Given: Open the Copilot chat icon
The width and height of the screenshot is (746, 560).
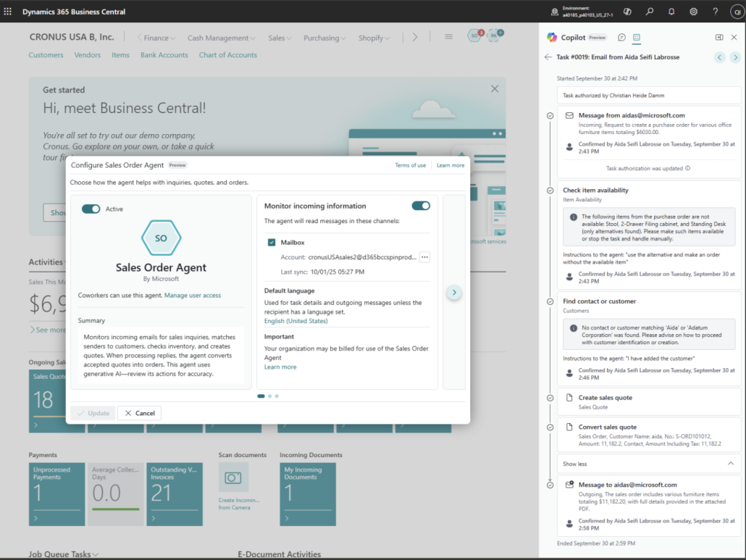Looking at the screenshot, I should [x=621, y=37].
